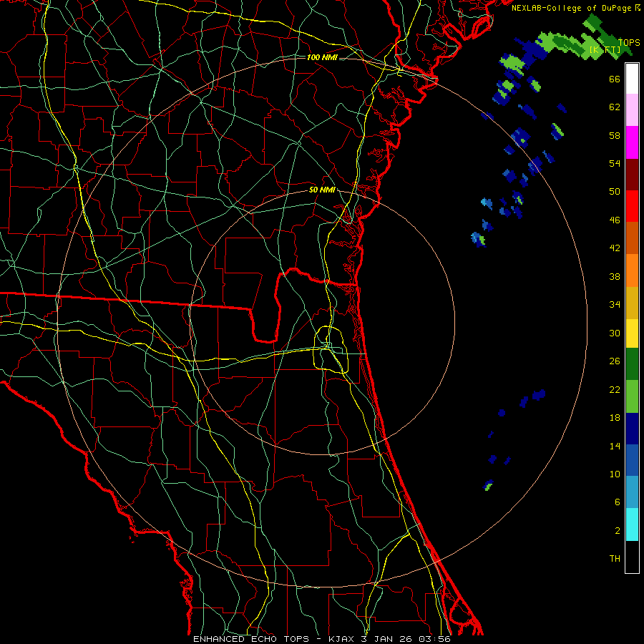Click the legend value "54"
The image size is (644, 644).
coord(615,163)
